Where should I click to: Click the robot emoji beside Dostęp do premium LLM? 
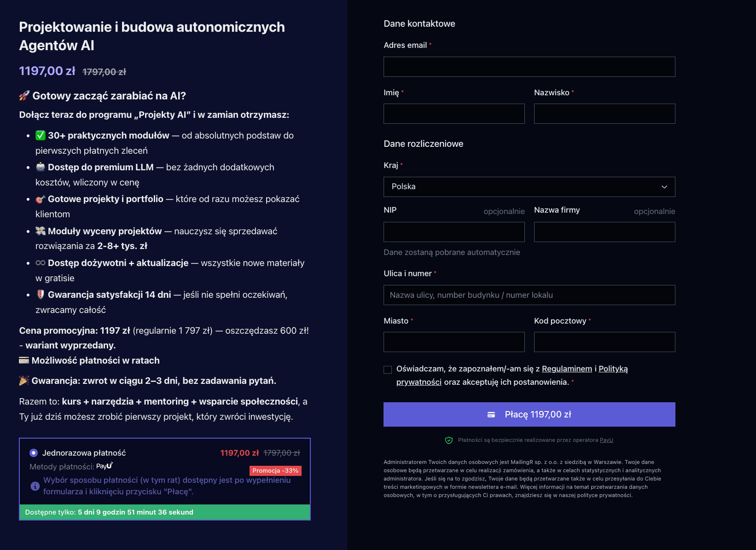(41, 167)
